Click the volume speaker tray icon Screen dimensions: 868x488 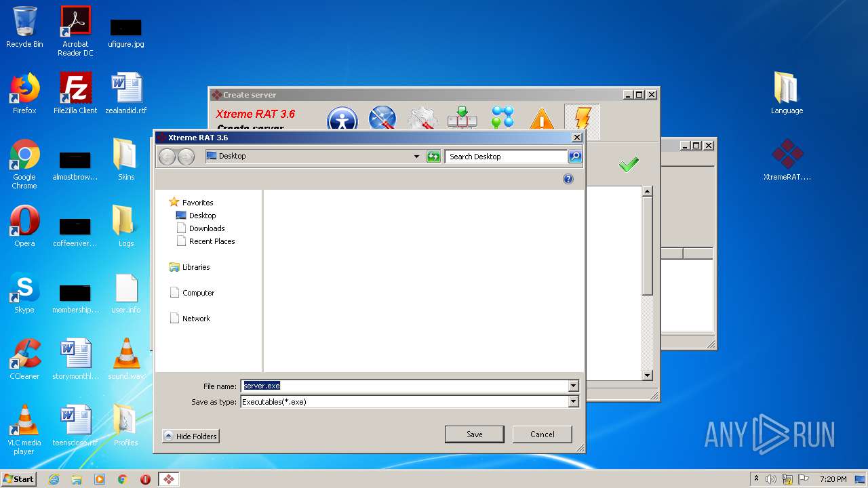tap(771, 479)
